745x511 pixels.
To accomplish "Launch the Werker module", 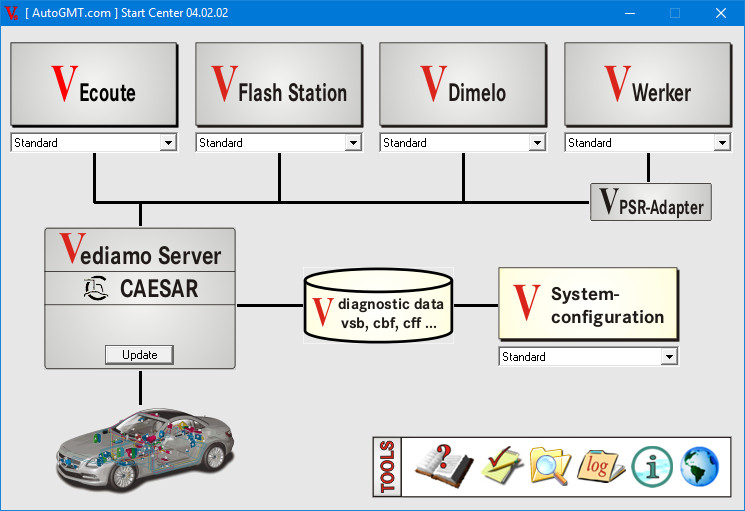I will click(x=648, y=85).
